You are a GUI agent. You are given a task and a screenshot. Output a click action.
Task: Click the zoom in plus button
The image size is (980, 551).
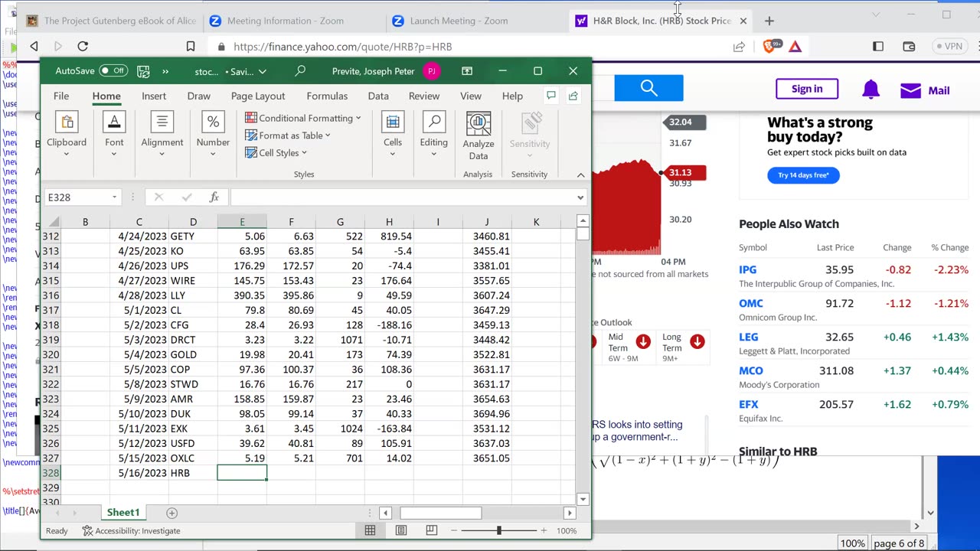click(544, 530)
